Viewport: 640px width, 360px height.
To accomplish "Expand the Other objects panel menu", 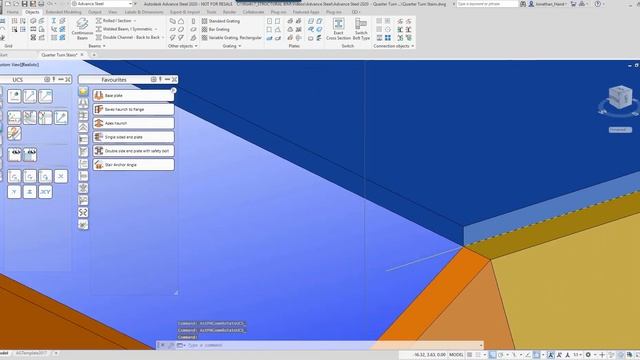I will point(182,46).
